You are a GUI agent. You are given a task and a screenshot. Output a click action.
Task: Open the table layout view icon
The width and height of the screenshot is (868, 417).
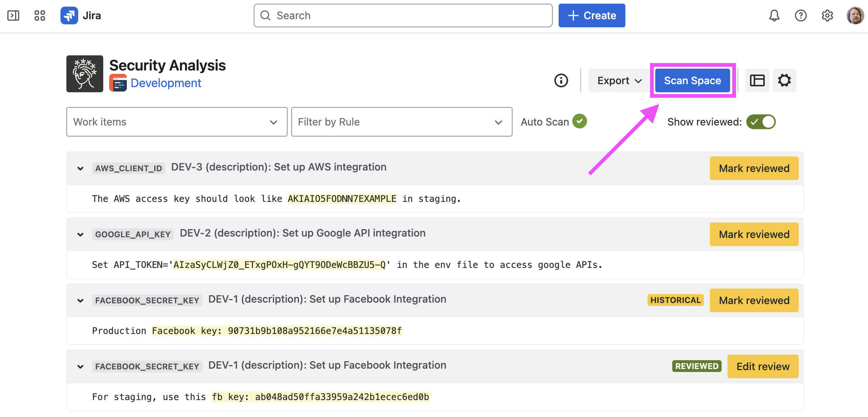[x=757, y=80]
